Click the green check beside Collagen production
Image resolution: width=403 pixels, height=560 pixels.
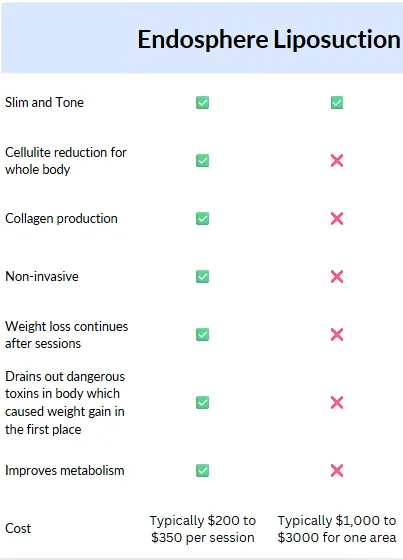[203, 219]
